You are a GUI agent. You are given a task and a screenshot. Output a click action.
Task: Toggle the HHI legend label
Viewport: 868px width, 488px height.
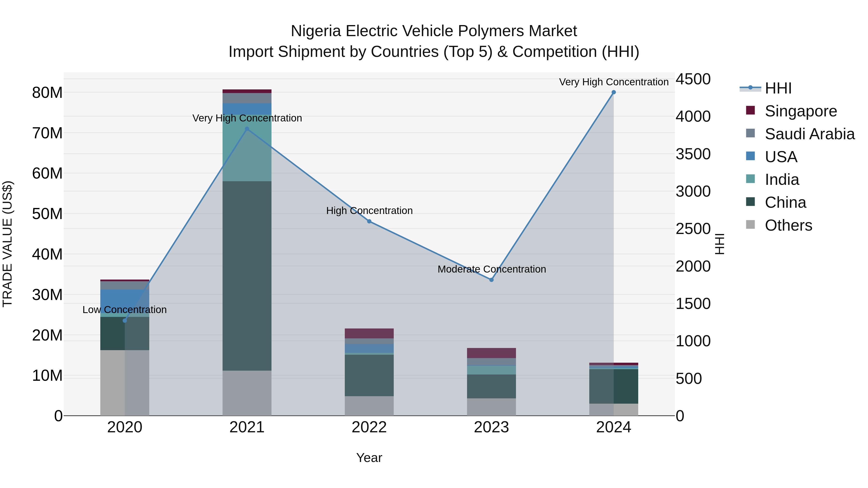pos(778,88)
